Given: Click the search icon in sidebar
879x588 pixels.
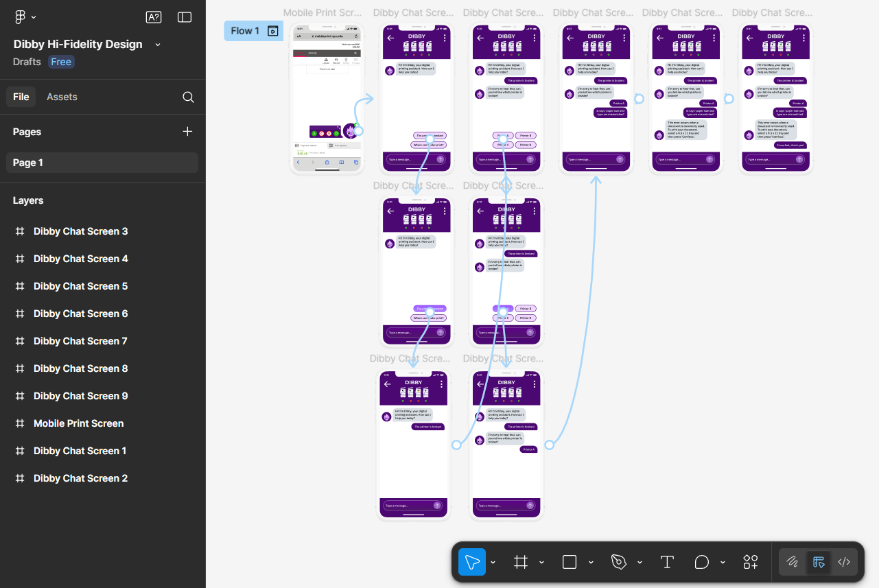Looking at the screenshot, I should tap(188, 97).
